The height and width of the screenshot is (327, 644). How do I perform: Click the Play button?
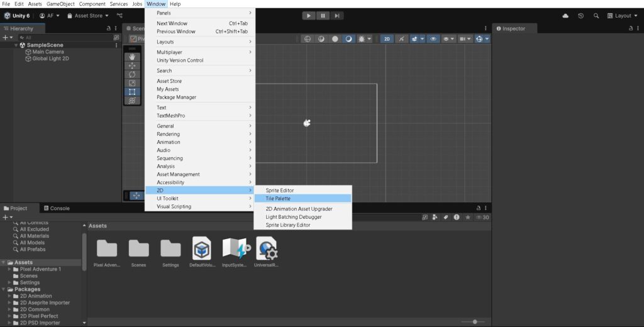click(309, 16)
